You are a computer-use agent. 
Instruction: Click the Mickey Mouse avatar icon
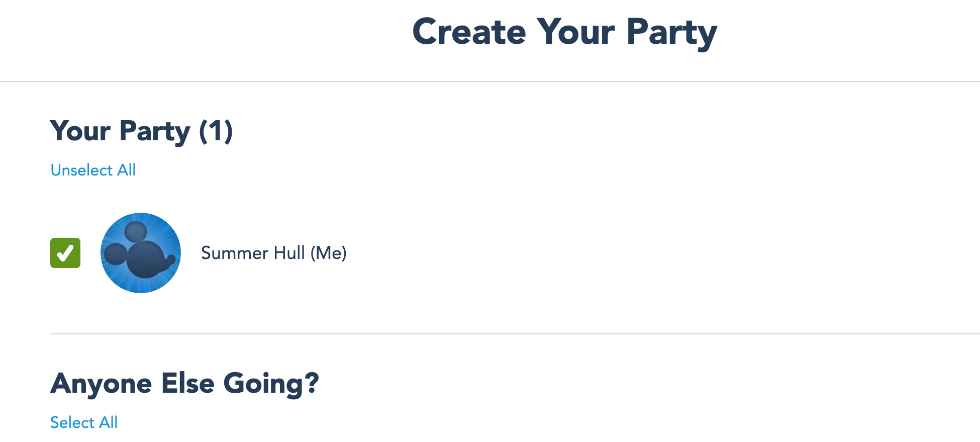point(141,253)
